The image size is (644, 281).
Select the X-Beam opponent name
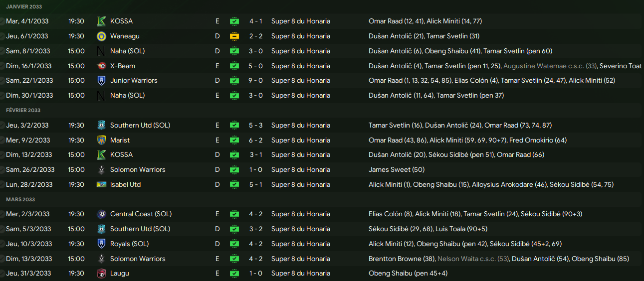123,66
